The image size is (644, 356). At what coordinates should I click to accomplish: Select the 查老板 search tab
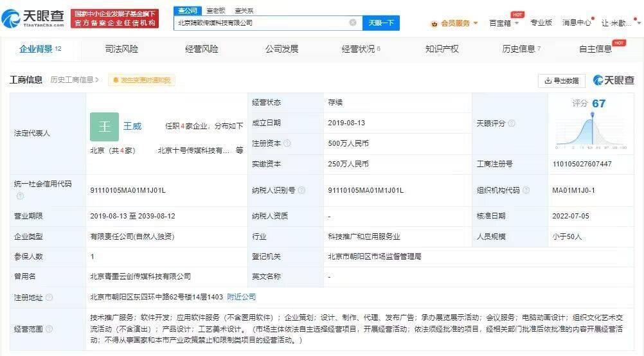click(x=216, y=11)
